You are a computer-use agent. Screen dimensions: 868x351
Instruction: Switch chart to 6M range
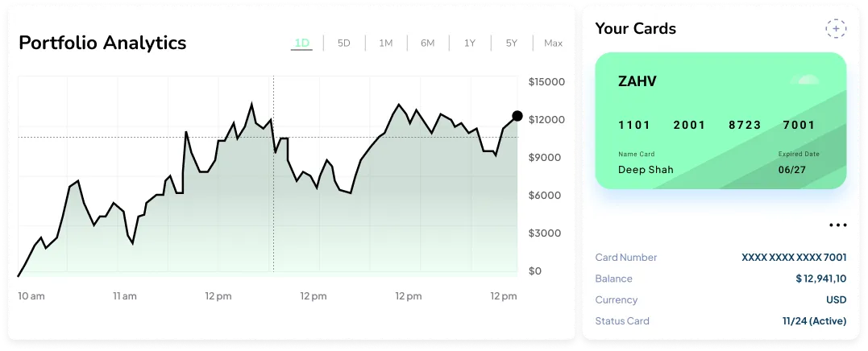[427, 43]
